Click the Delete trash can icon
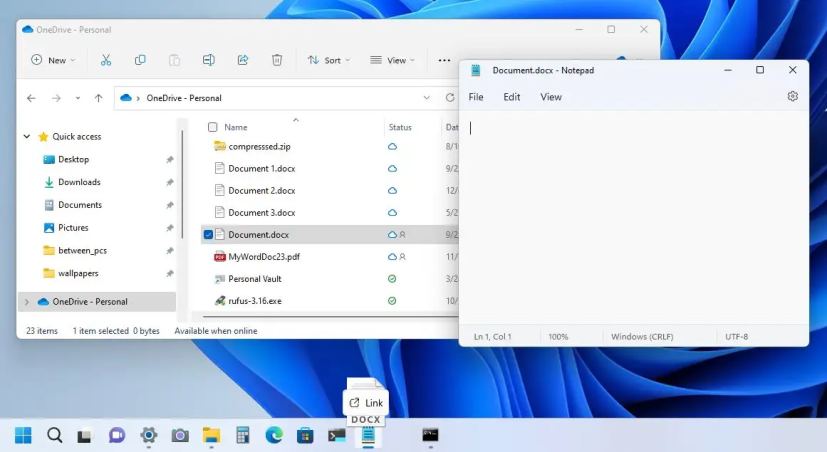The width and height of the screenshot is (827, 452). tap(277, 60)
